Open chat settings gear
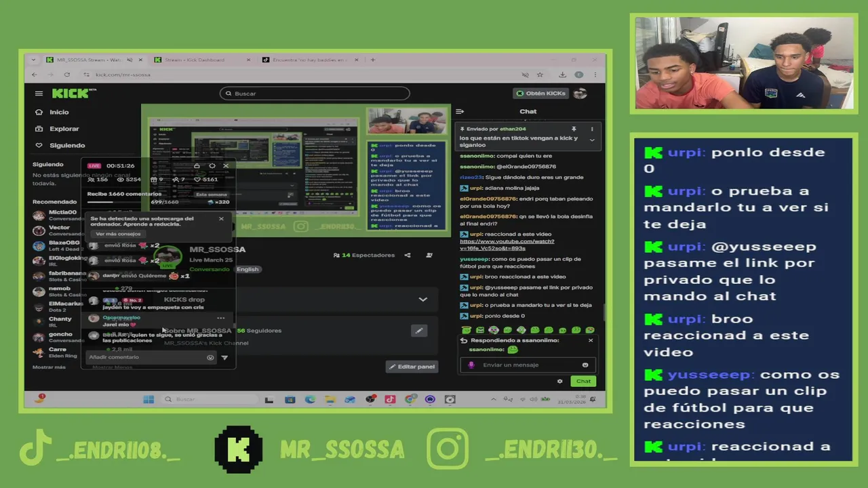 559,381
